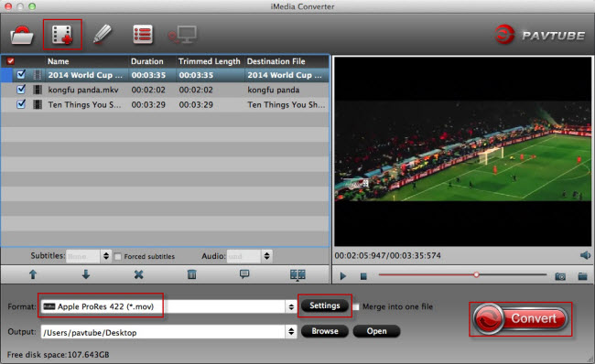Move selected item up with arrow
This screenshot has height=364, width=595.
[33, 274]
